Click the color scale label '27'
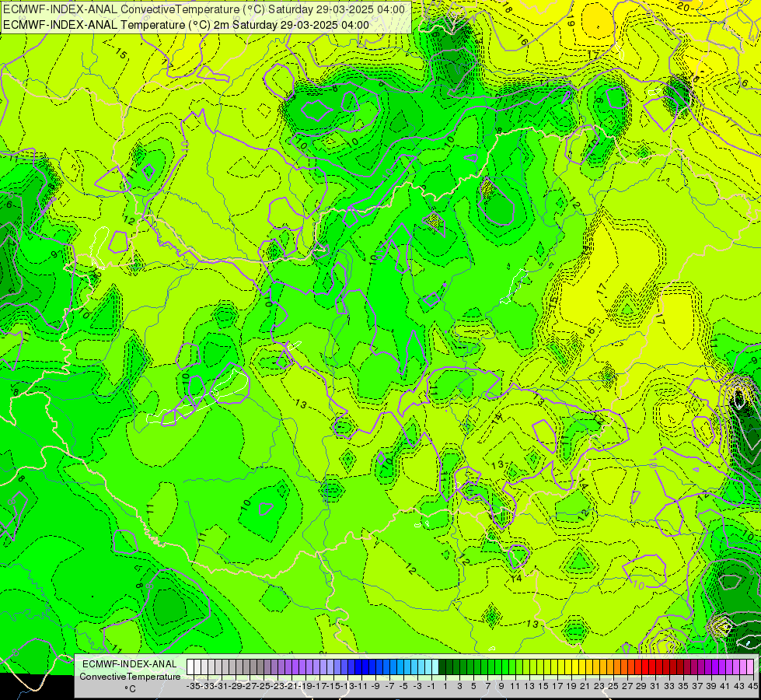 [x=627, y=686]
